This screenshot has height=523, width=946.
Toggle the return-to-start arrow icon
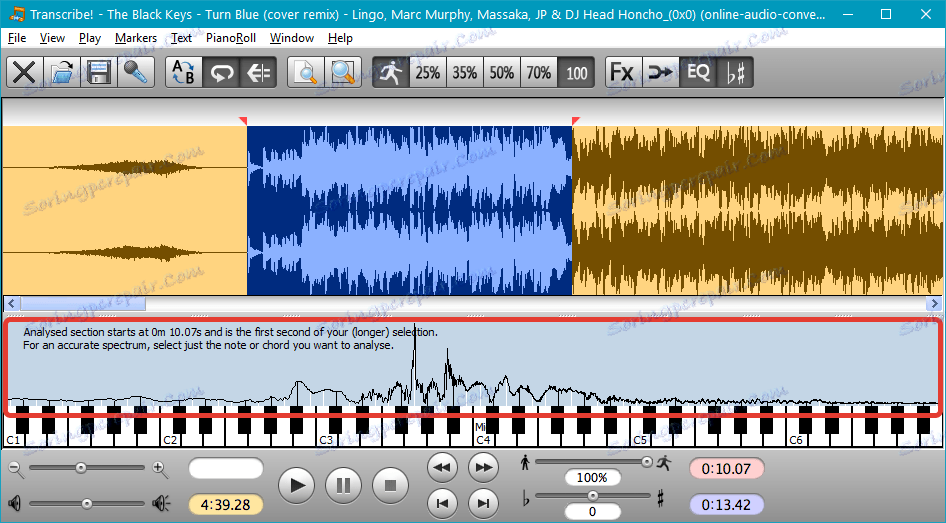click(x=258, y=73)
